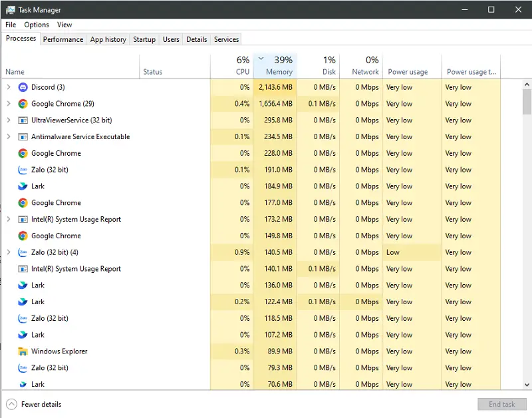This screenshot has height=418, width=532.
Task: Click the Intel System Usage Report icon at 140.1 MB
Action: coord(23,269)
